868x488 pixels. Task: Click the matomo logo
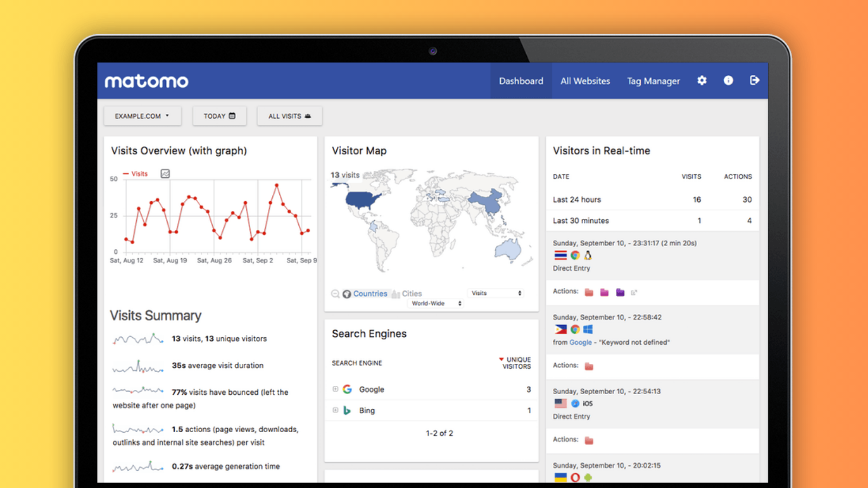145,80
